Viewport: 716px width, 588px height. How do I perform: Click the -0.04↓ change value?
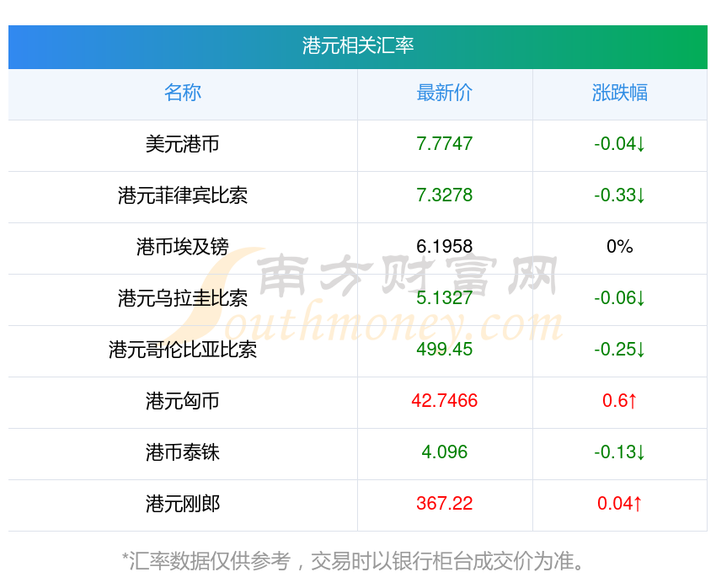tap(620, 144)
